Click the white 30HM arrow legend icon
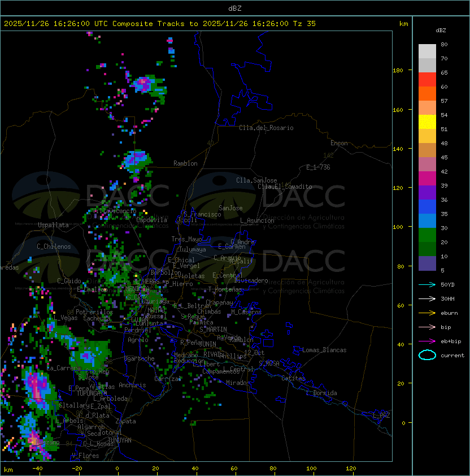Image resolution: width=470 pixels, height=476 pixels. tap(427, 298)
